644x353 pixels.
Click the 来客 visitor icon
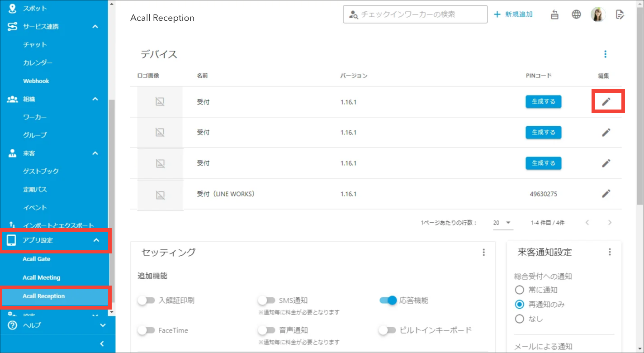point(13,153)
